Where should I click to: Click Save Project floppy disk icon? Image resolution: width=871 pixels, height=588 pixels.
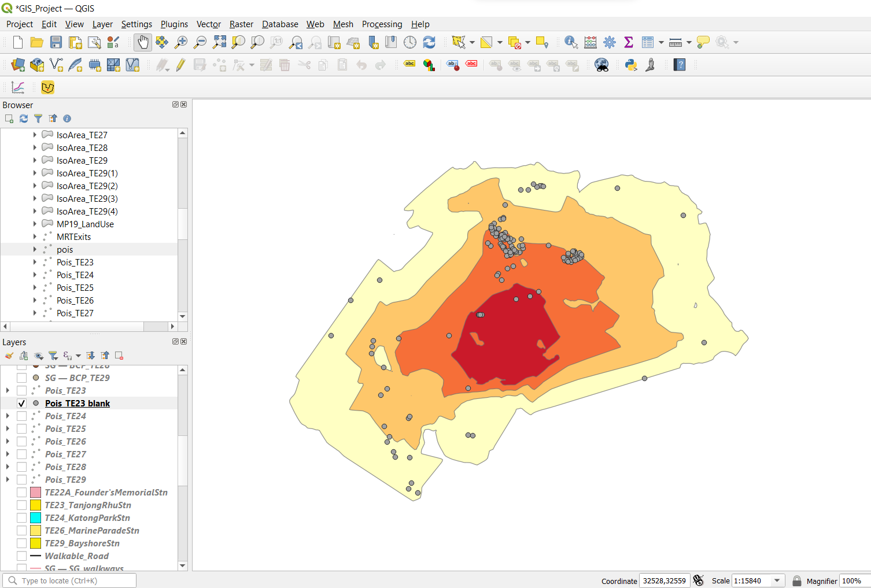tap(56, 42)
